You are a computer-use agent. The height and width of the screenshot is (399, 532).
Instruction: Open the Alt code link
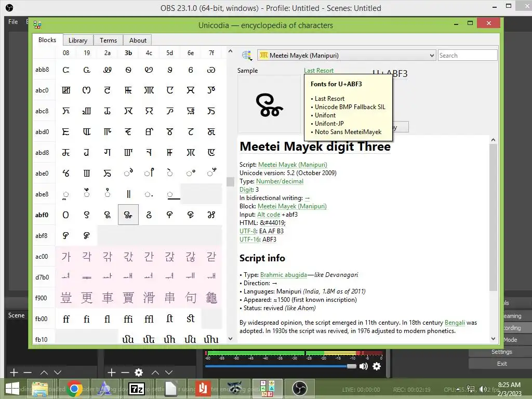point(269,215)
